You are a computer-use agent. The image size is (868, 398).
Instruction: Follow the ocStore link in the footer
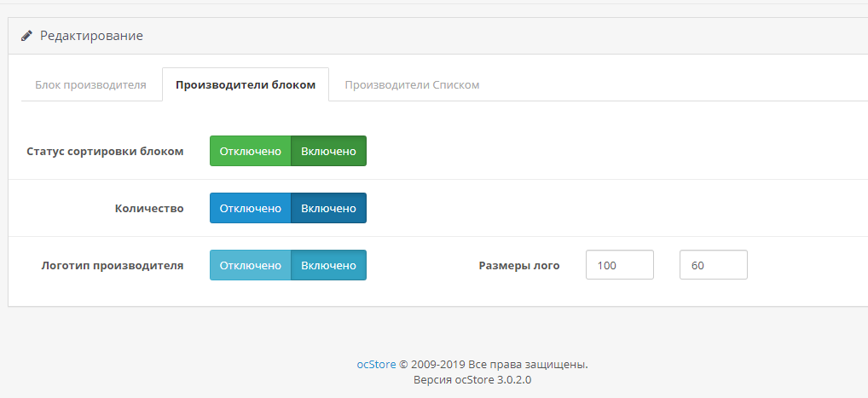(376, 364)
